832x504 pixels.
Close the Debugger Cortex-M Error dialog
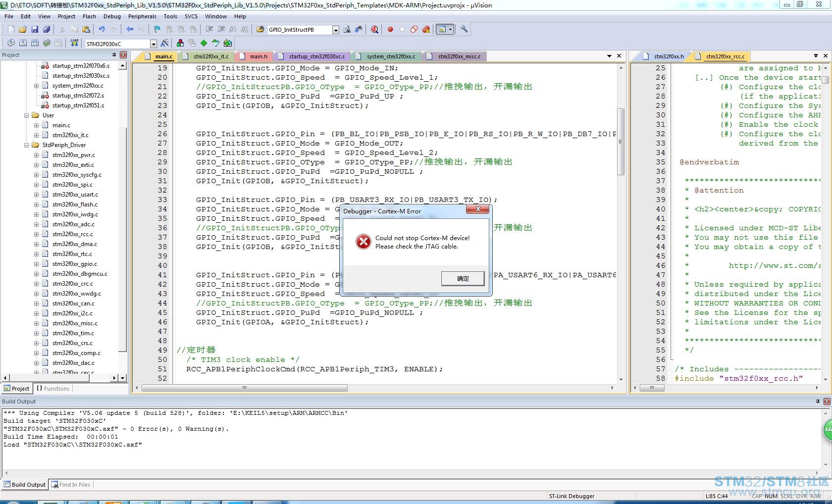pyautogui.click(x=478, y=209)
